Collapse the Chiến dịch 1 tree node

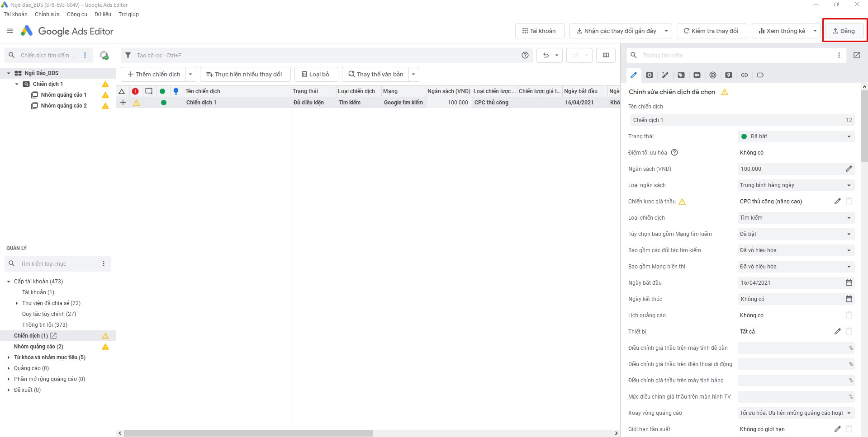pos(17,84)
